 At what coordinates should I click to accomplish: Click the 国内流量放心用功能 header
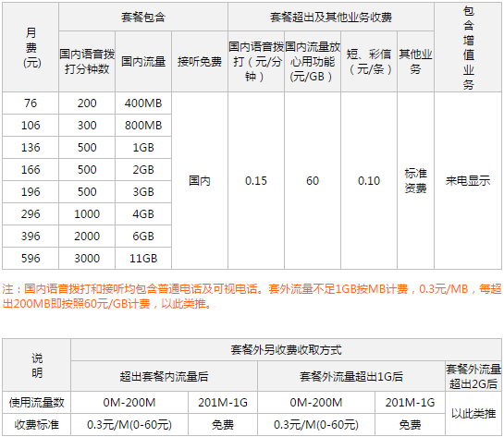(313, 61)
